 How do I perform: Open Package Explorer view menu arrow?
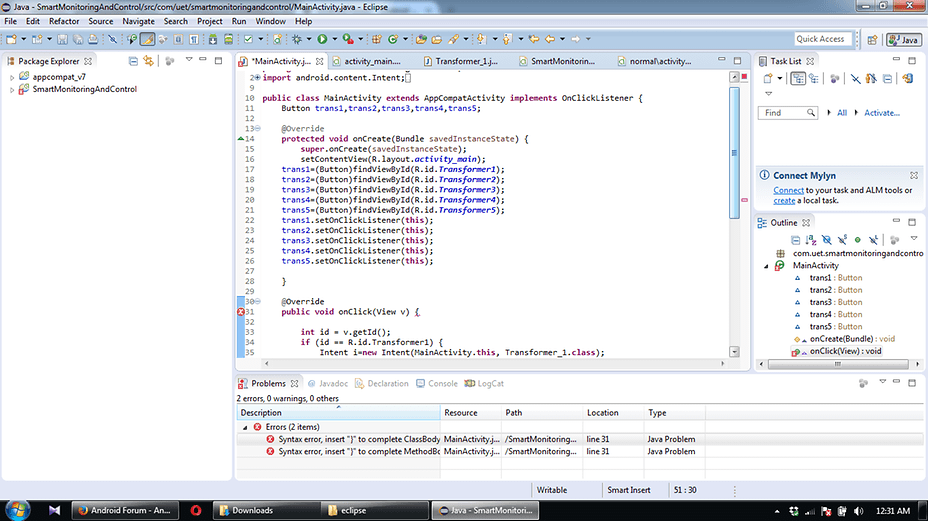(189, 60)
